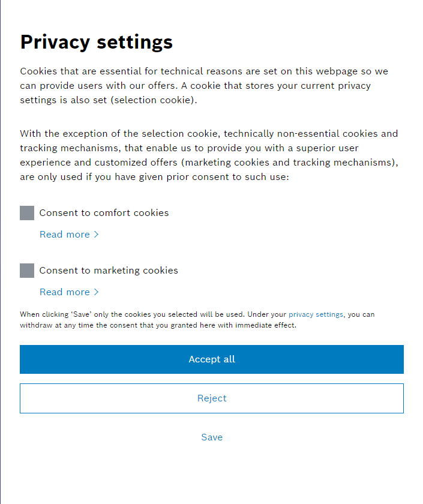Image resolution: width=423 pixels, height=504 pixels.
Task: Enable the marketing cookies consent checkbox
Action: [x=27, y=271]
